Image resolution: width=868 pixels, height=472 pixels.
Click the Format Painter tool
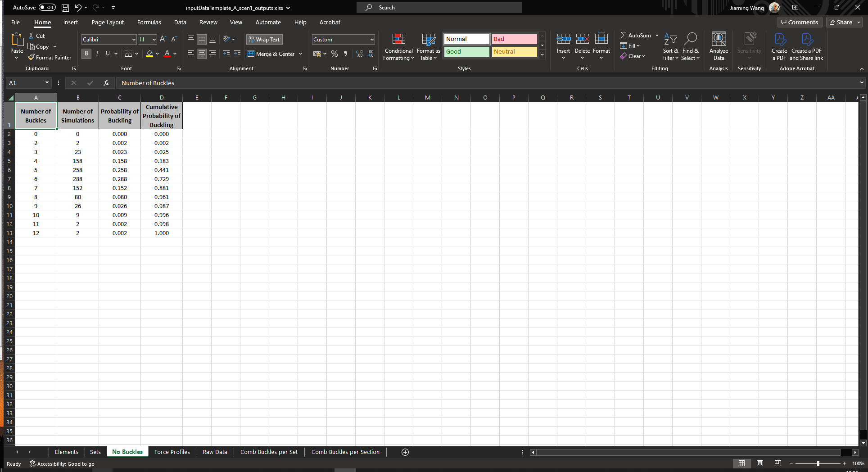(50, 57)
